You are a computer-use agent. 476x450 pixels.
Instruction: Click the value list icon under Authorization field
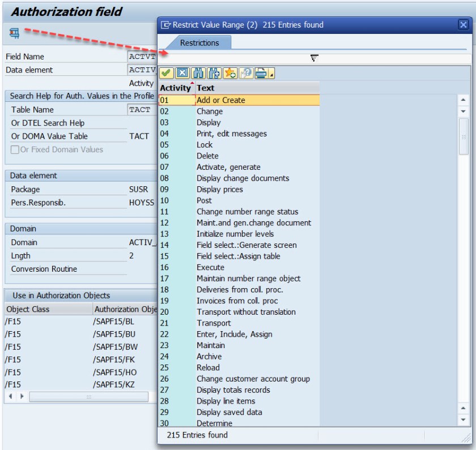pos(14,33)
